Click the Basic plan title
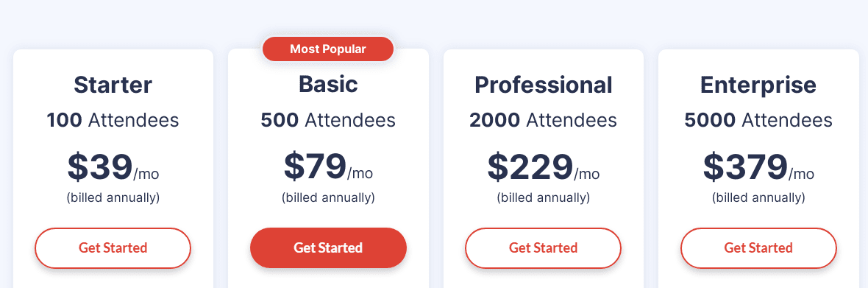Screen dimensions: 868x288 [x=328, y=84]
